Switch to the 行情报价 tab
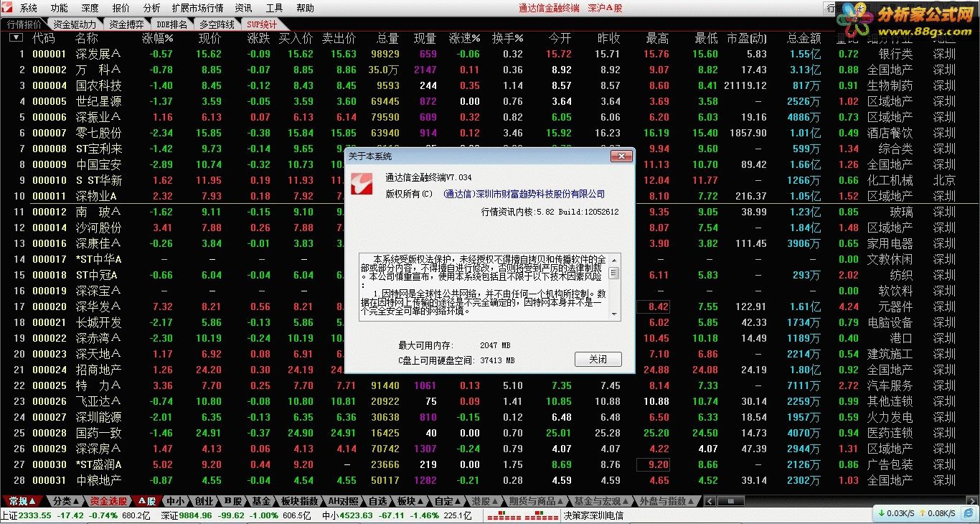 pyautogui.click(x=24, y=24)
